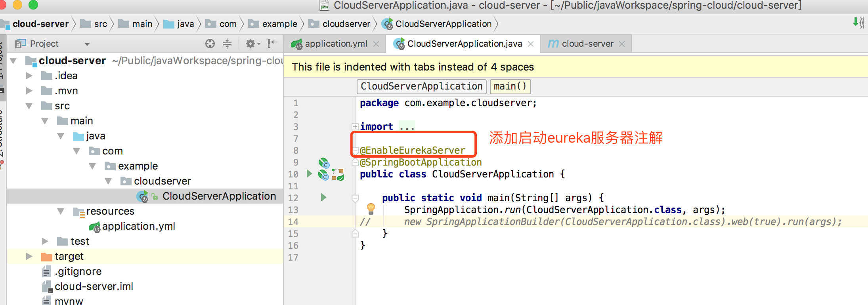This screenshot has height=305, width=868.
Task: Click the run gutter arrow on line 12
Action: tap(323, 197)
